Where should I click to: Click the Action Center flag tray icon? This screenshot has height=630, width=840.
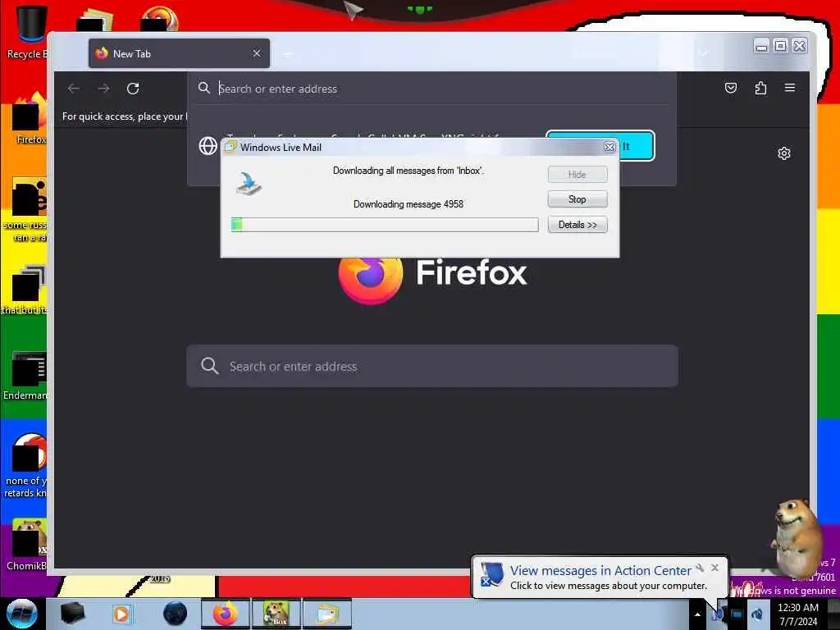coord(717,614)
